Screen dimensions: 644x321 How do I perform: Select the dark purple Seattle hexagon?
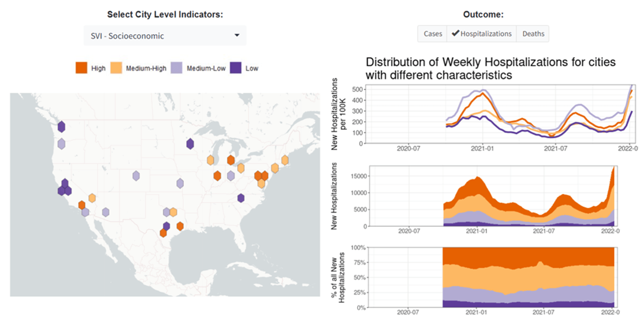(61, 126)
